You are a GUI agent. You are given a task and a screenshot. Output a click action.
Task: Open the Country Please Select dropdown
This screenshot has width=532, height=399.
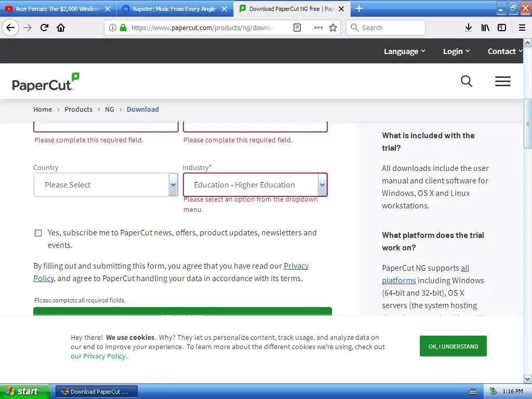tap(105, 184)
